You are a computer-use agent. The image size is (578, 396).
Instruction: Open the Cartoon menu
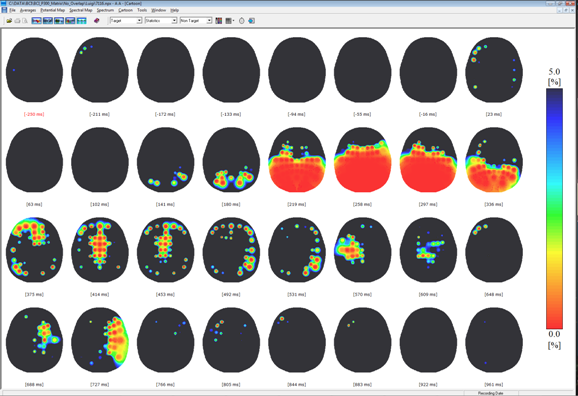point(125,10)
